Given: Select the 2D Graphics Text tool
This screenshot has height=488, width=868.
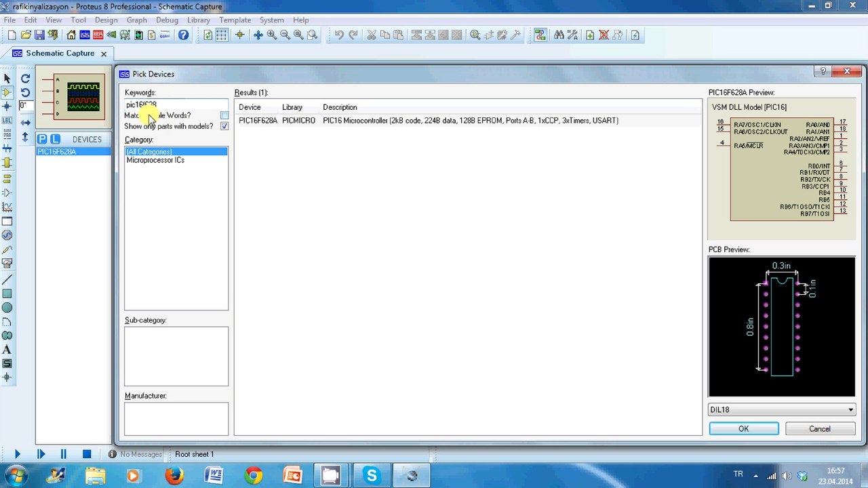Looking at the screenshot, I should (7, 350).
